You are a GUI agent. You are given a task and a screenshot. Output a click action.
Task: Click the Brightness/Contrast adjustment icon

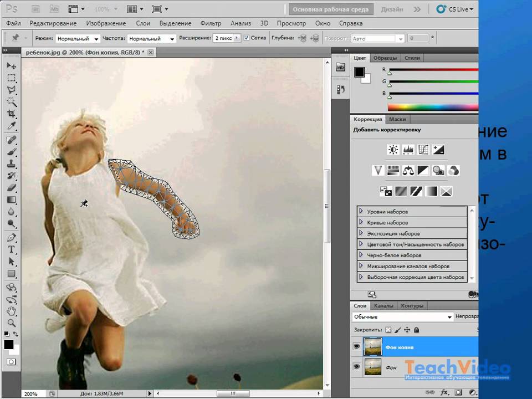[x=393, y=150]
